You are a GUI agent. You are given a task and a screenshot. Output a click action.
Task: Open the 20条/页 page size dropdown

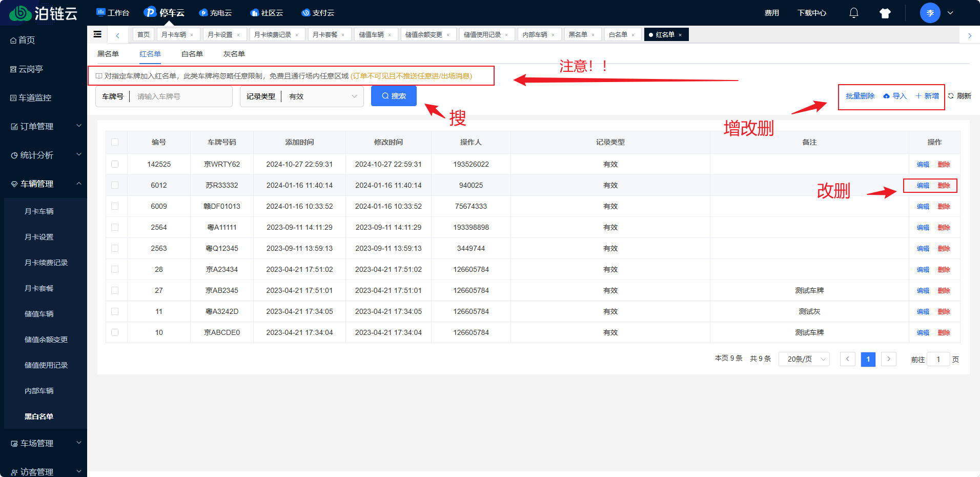(804, 359)
